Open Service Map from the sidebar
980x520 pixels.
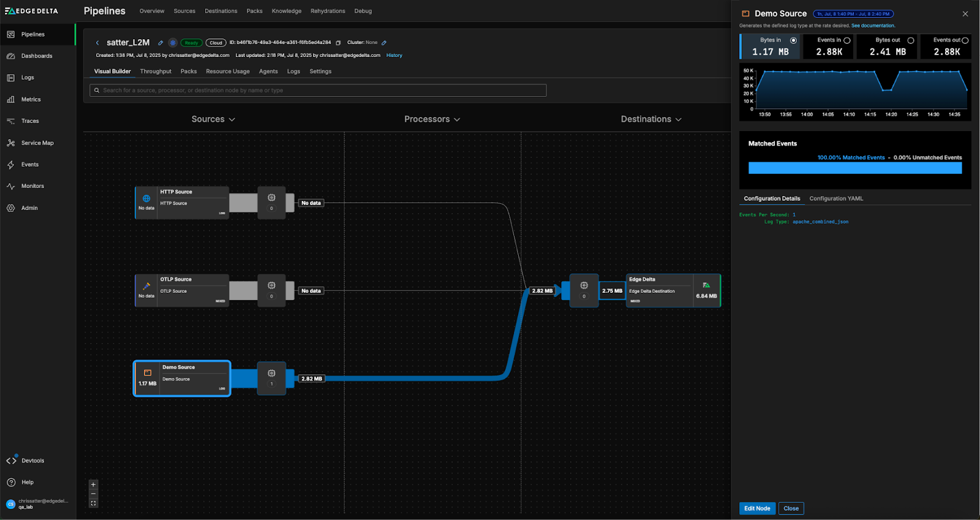pos(37,143)
